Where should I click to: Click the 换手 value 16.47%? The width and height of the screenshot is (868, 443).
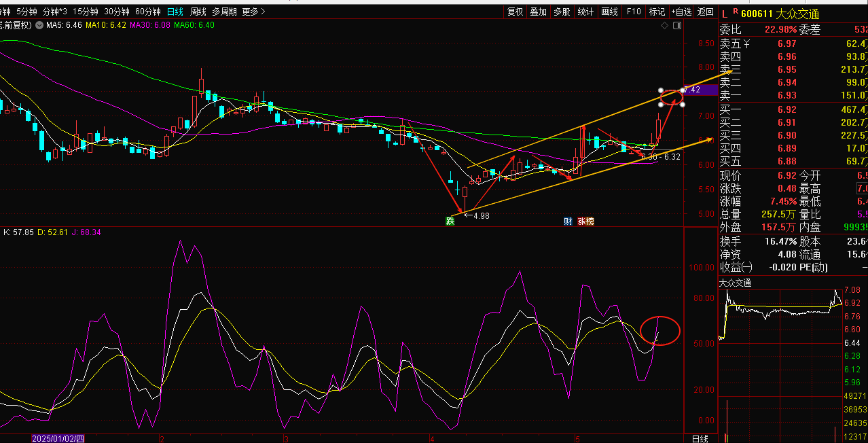coord(780,242)
